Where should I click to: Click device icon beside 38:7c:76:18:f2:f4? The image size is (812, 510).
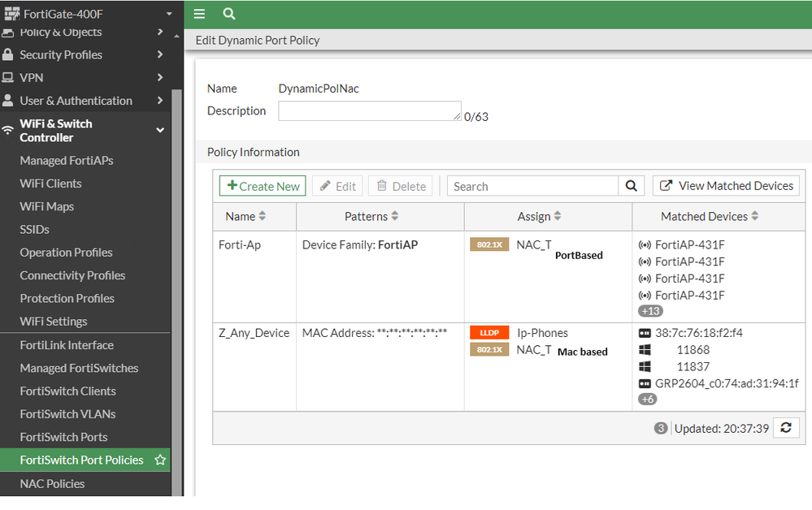click(x=645, y=333)
